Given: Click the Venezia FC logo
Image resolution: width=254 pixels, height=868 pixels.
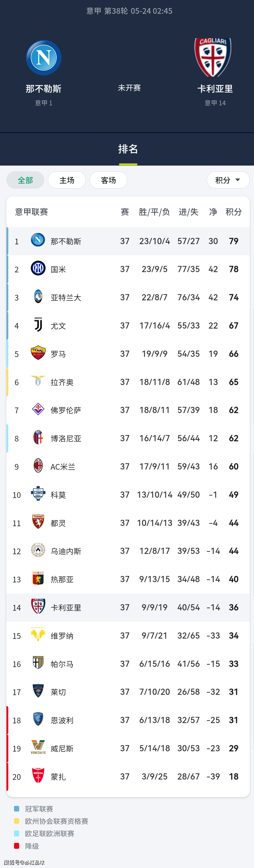Looking at the screenshot, I should click(38, 748).
